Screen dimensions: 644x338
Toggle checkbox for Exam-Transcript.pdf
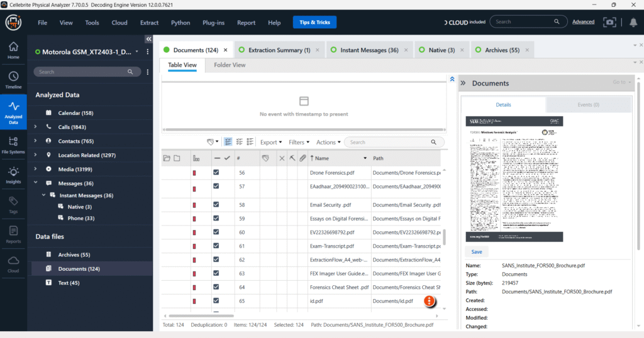tap(216, 246)
